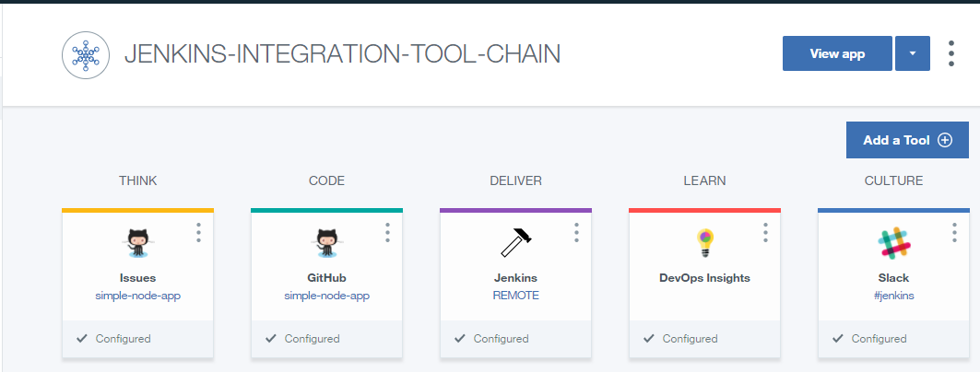
Task: Click the JENKINS-INTEGRATION-TOOL-CHAIN title
Action: 343,55
